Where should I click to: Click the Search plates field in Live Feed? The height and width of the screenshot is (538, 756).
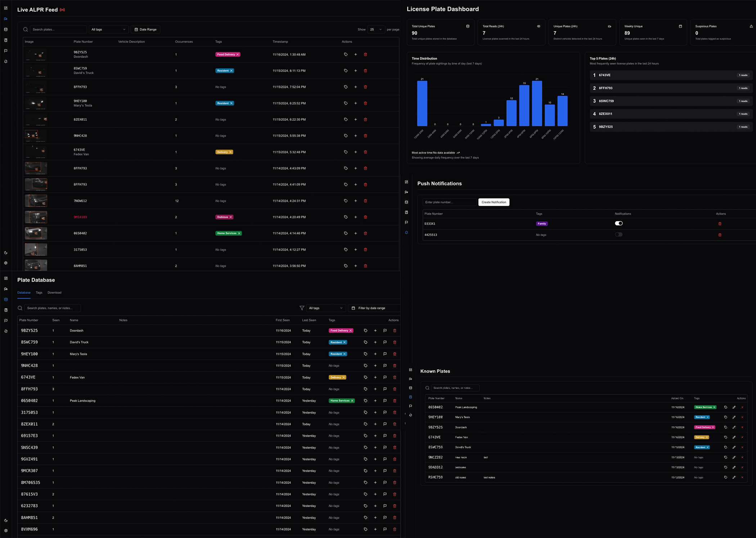point(58,30)
